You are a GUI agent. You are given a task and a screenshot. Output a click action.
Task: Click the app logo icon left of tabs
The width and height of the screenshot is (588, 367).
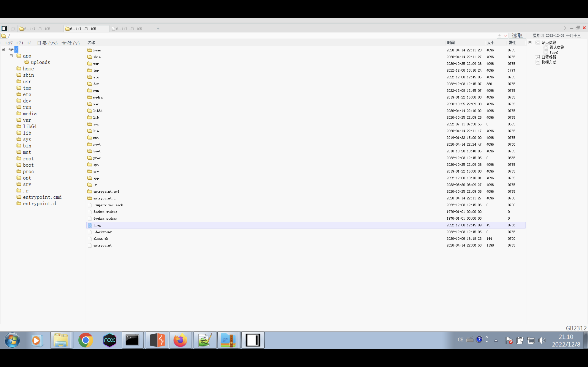pos(4,28)
